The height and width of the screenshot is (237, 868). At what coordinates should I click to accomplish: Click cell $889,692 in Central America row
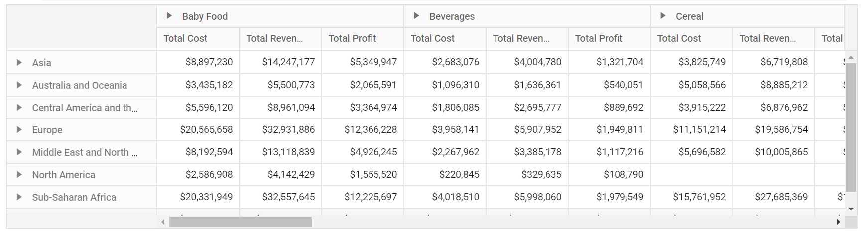(x=609, y=107)
